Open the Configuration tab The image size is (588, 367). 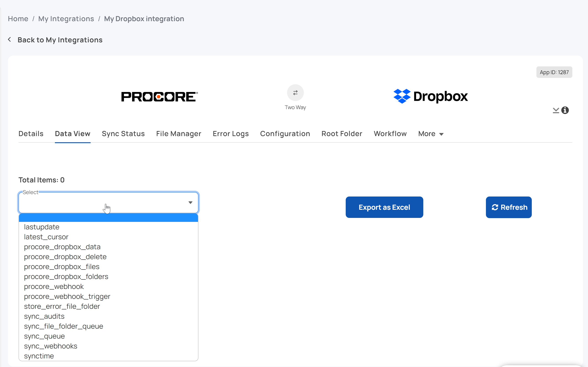pyautogui.click(x=285, y=133)
